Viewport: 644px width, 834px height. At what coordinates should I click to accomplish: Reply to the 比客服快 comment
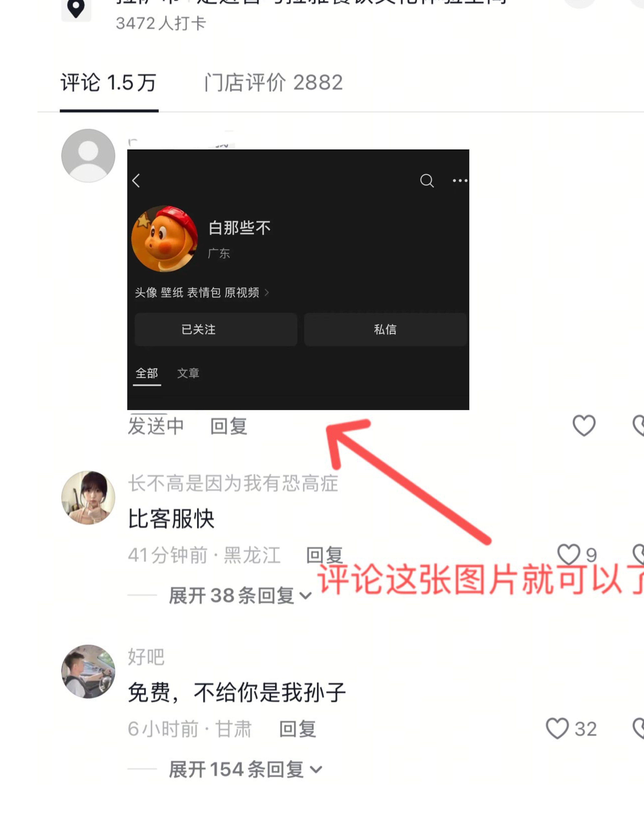tap(325, 555)
